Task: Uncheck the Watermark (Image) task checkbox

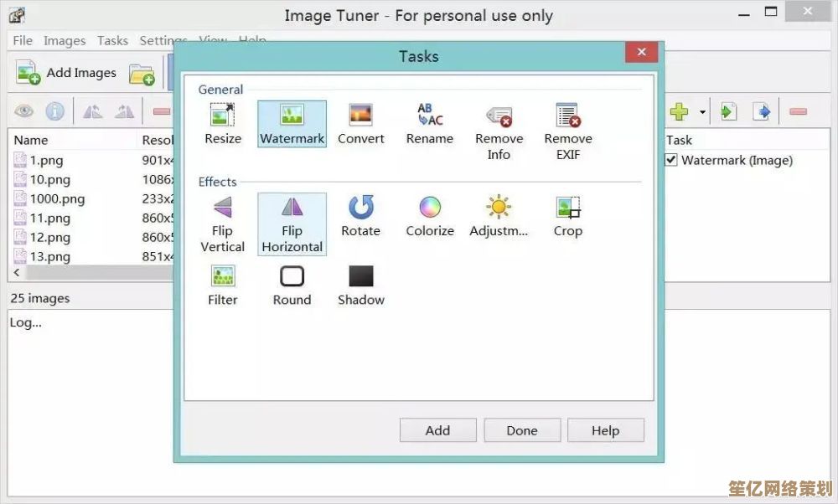Action: (x=671, y=160)
